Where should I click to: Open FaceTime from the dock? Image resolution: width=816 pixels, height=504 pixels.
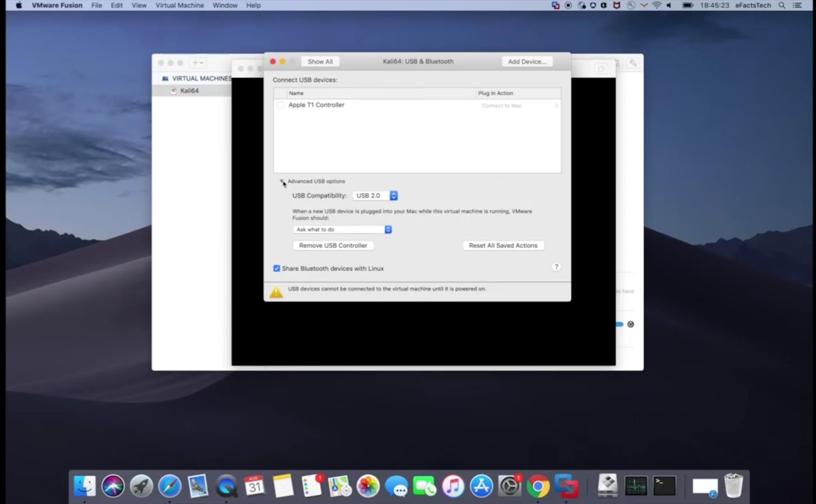pyautogui.click(x=425, y=486)
